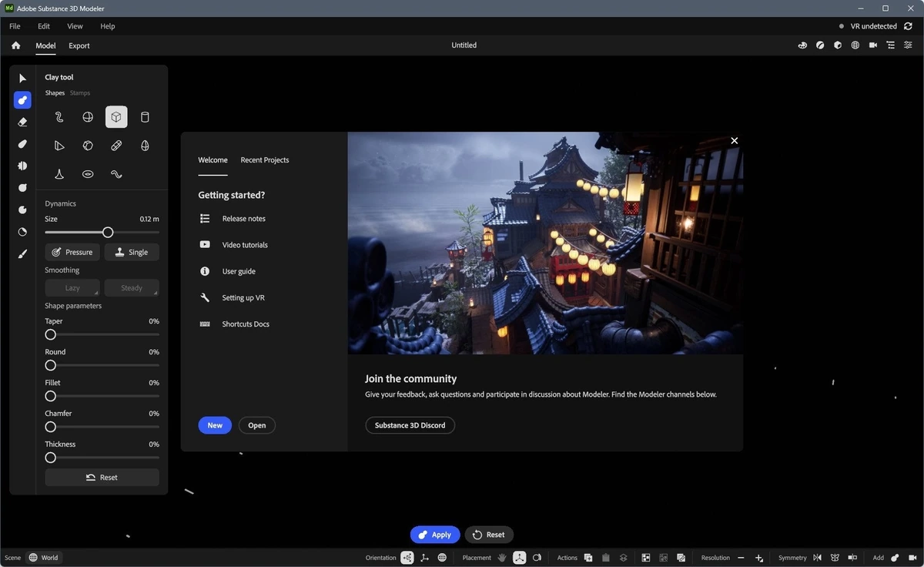
Task: Select the cone spike clay shape
Action: coord(59,174)
